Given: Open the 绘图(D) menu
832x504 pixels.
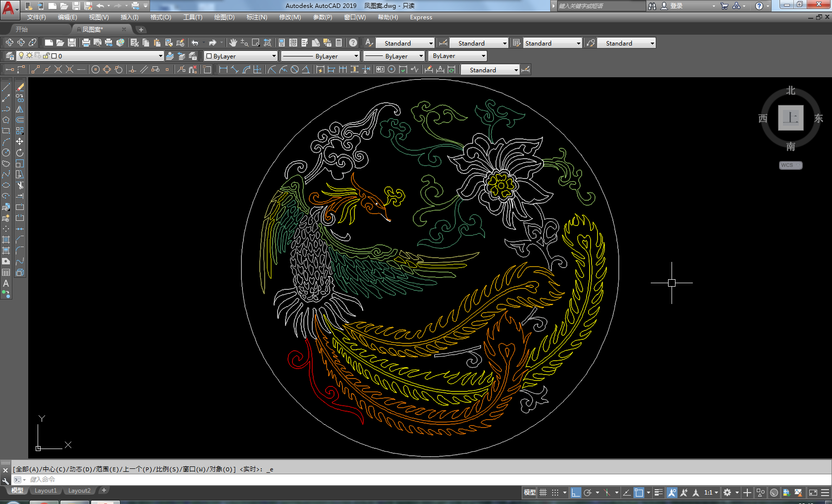Looking at the screenshot, I should [224, 17].
